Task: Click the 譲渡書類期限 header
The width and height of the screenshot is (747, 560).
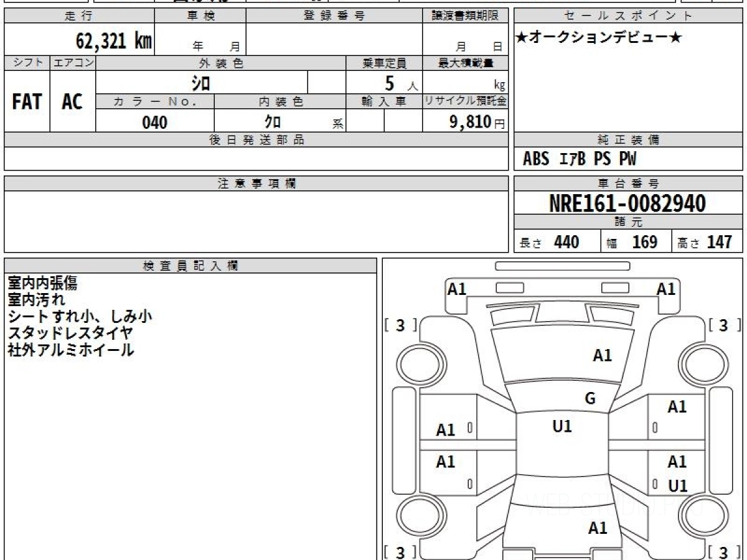Action: (465, 16)
